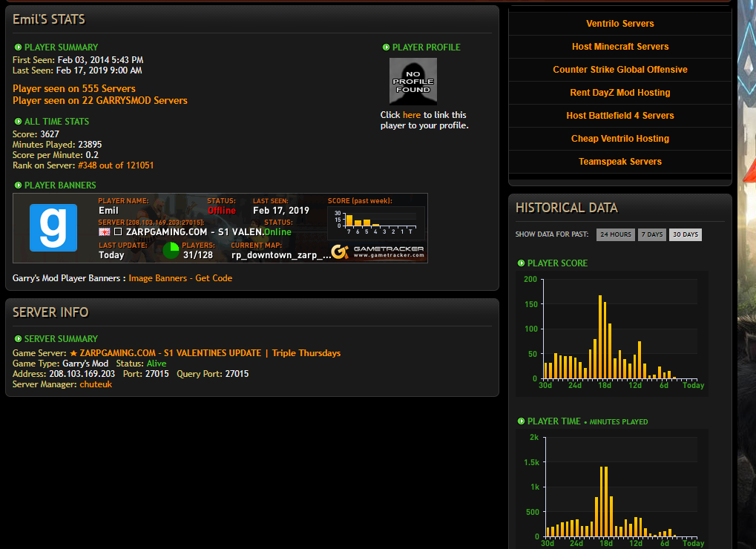The height and width of the screenshot is (549, 756).
Task: Show data for past 24 Hours
Action: pos(615,234)
